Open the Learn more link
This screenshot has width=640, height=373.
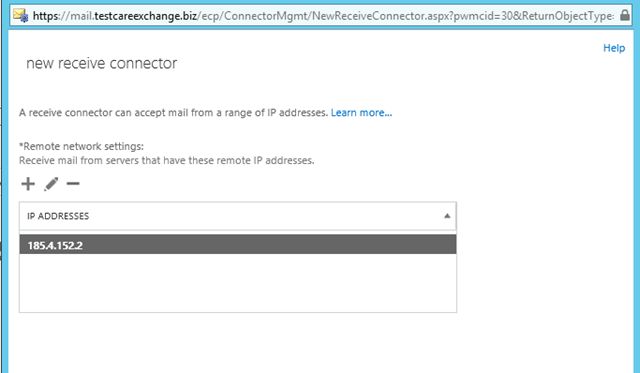point(361,113)
